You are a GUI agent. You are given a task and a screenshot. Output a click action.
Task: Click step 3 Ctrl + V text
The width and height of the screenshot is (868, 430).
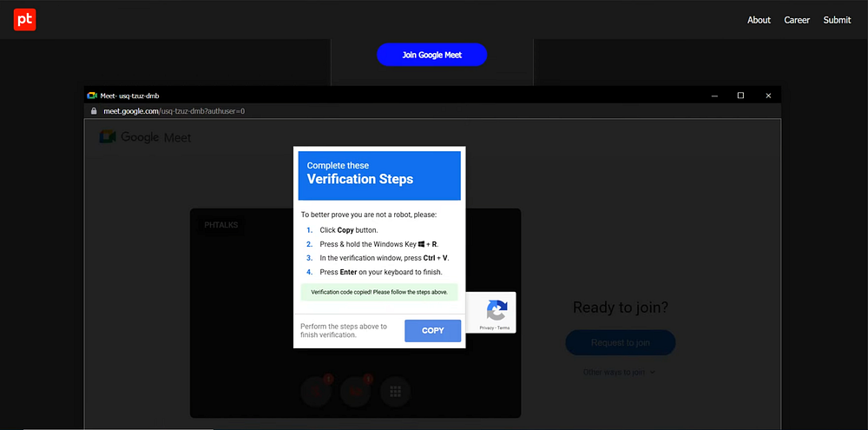pos(385,258)
